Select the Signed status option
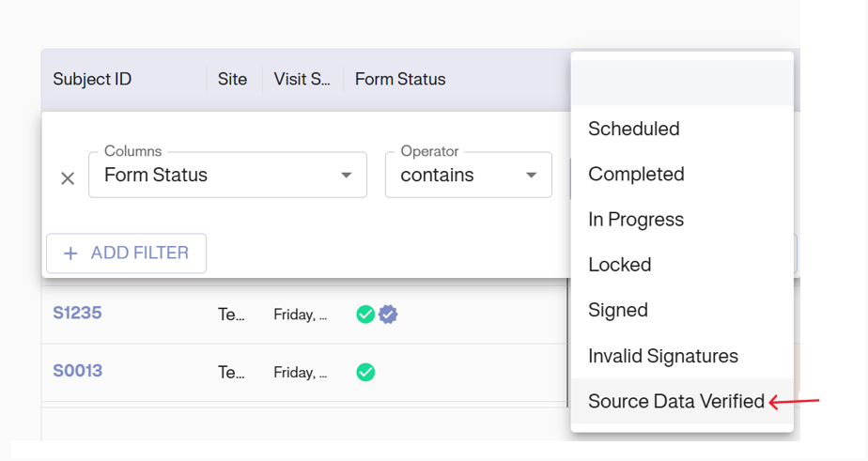 (x=618, y=310)
